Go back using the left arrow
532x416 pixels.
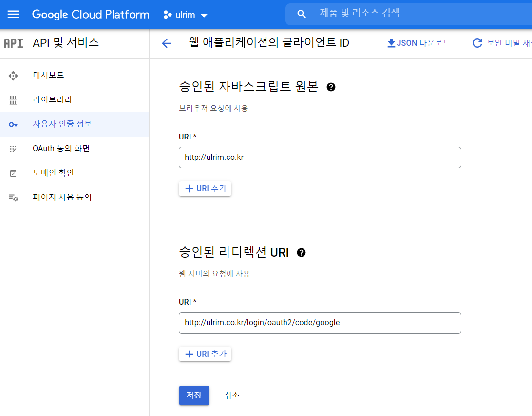pyautogui.click(x=167, y=43)
